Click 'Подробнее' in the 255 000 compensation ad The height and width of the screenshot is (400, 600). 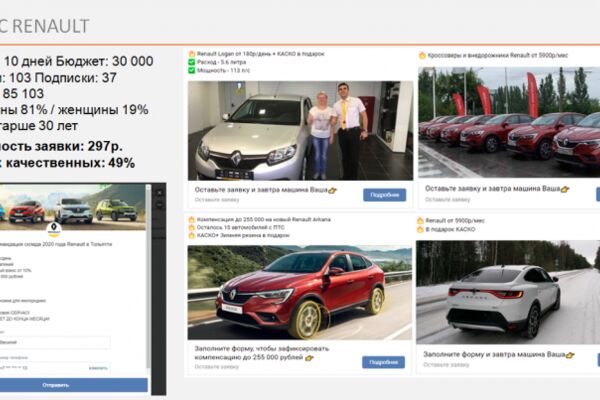383,362
